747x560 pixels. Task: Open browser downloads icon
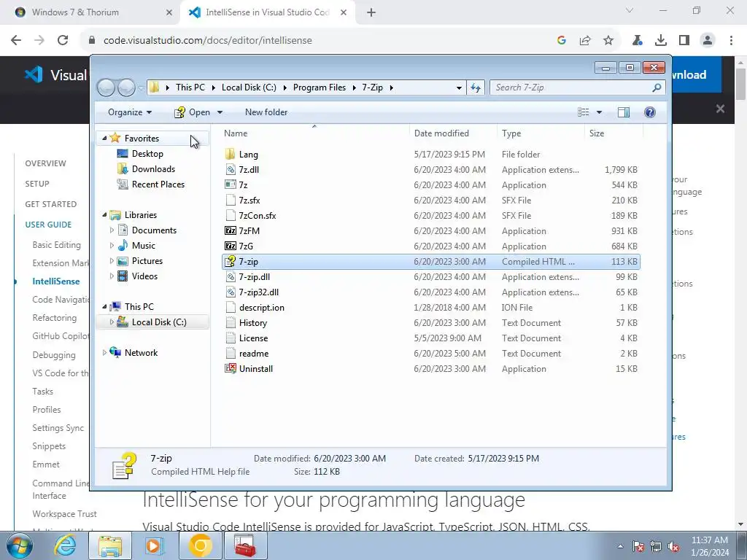pyautogui.click(x=661, y=41)
